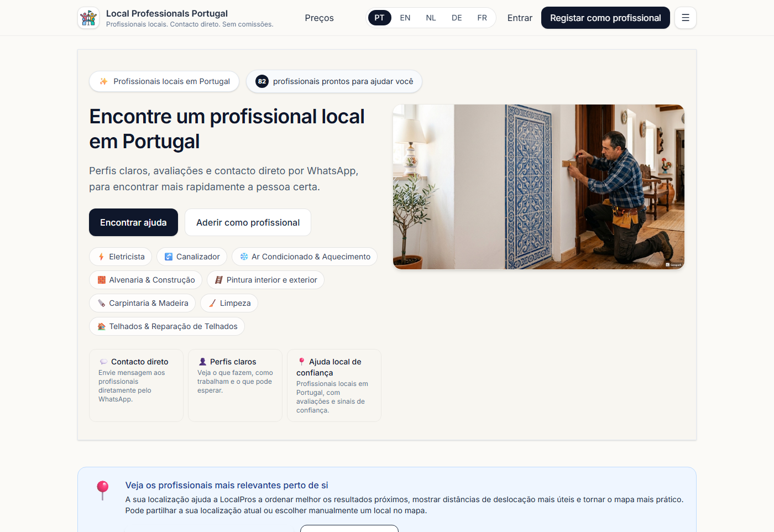Switch language to NL

tap(431, 18)
